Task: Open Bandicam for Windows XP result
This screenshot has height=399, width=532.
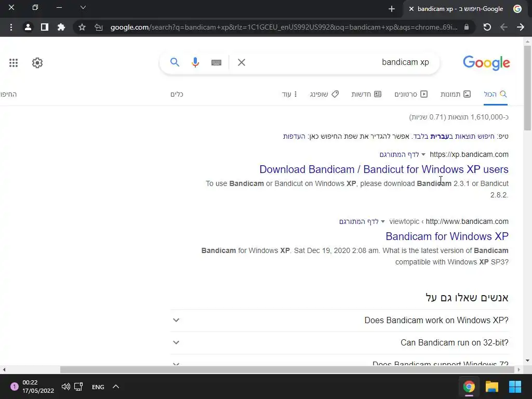Action: tap(447, 236)
